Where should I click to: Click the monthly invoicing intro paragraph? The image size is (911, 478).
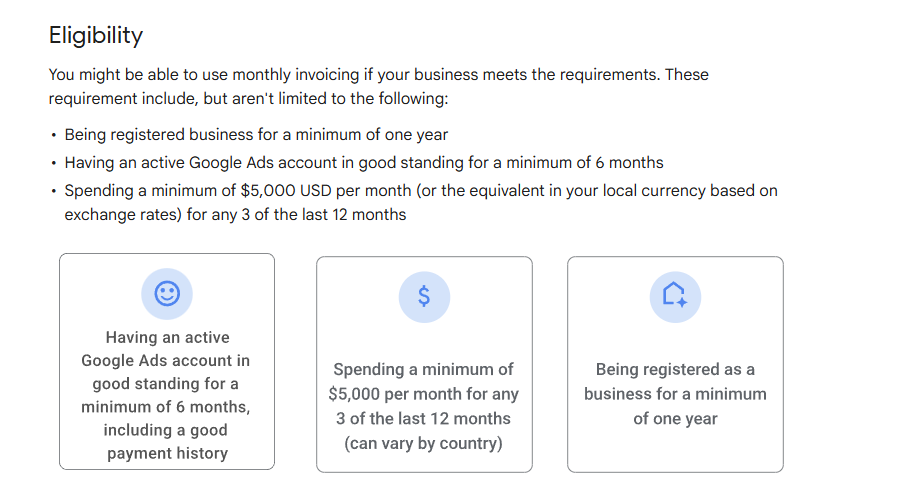point(378,87)
